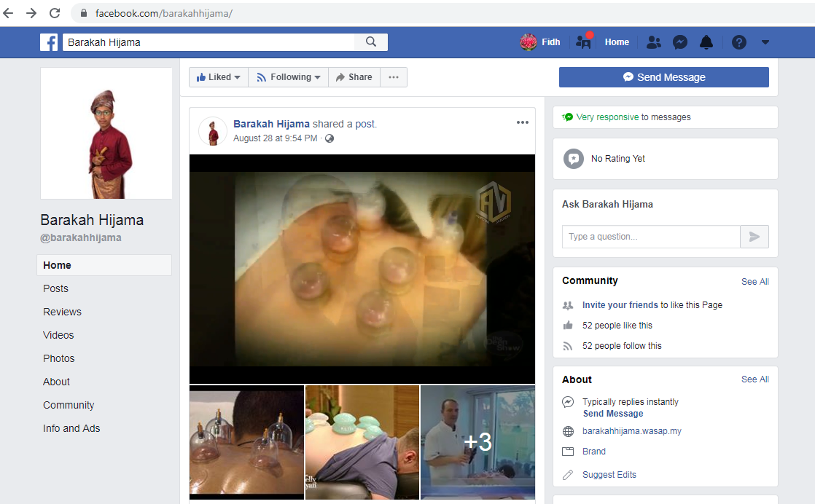Click the No Rating Yet text
This screenshot has height=504, width=815.
click(x=618, y=159)
